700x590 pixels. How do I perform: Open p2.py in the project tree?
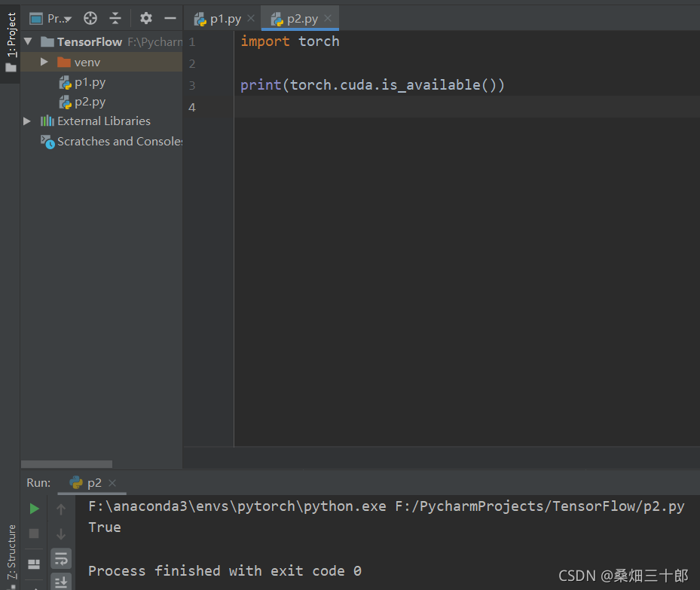[x=90, y=102]
